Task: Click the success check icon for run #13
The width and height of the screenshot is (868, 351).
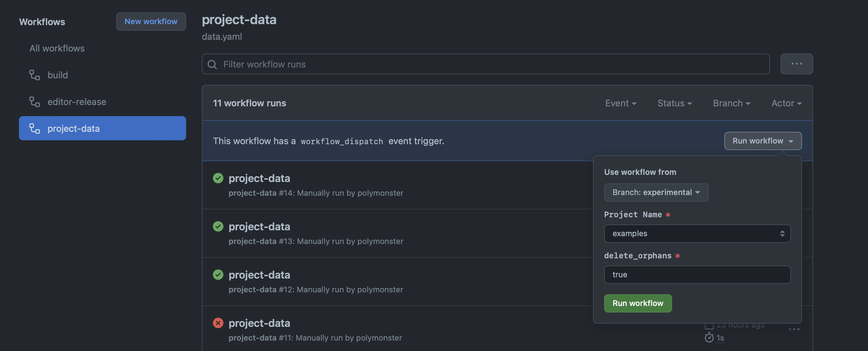Action: point(218,226)
